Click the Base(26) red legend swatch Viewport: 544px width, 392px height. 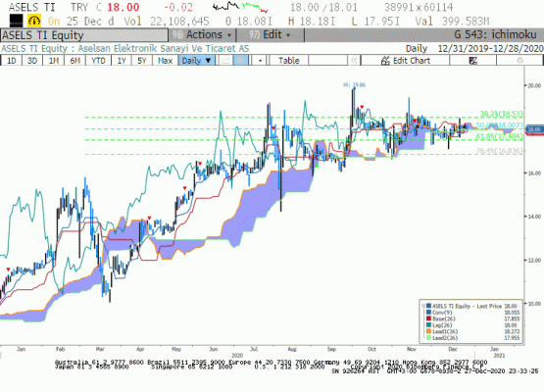(x=428, y=318)
